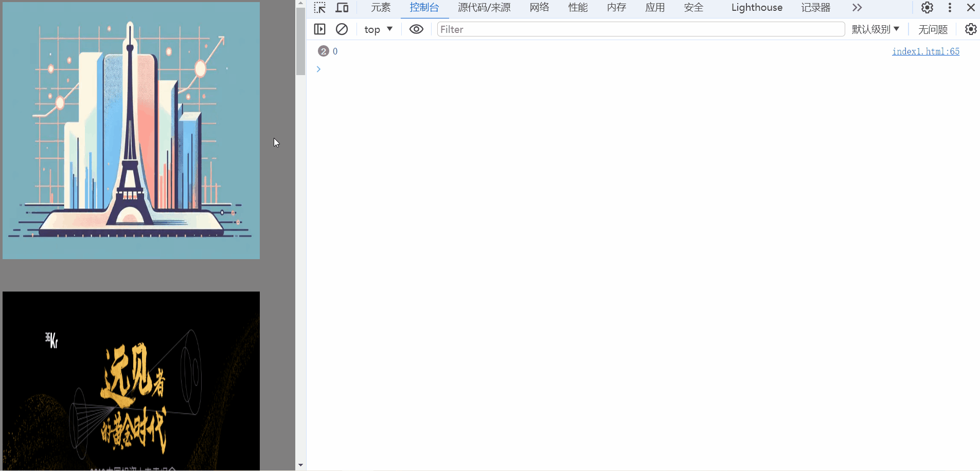Screen dimensions: 980x471
Task: Expand the console prompt arrow
Action: coord(318,69)
